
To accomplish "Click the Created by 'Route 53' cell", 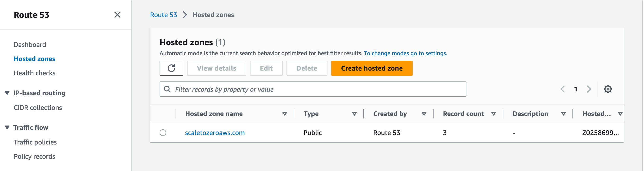I will coord(387,132).
